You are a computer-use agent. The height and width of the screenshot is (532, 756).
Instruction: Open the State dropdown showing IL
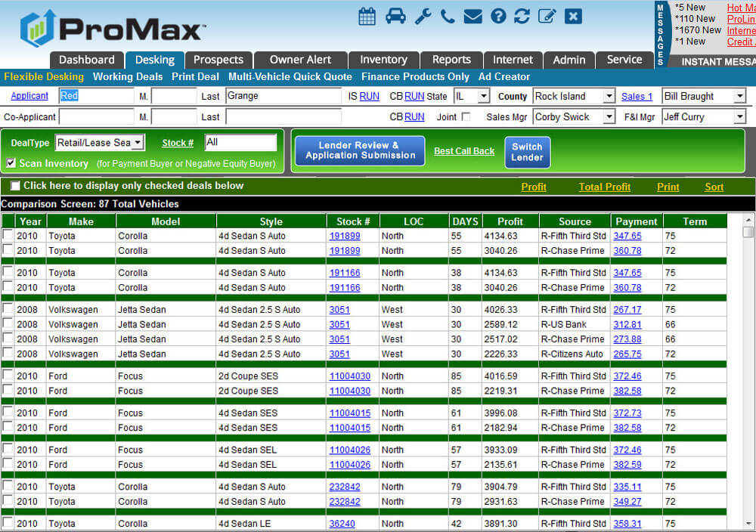[x=484, y=96]
